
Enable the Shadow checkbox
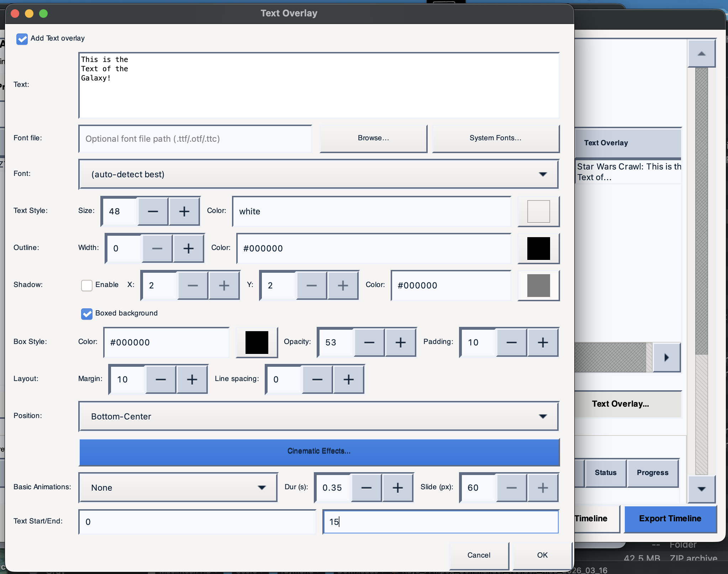point(87,285)
